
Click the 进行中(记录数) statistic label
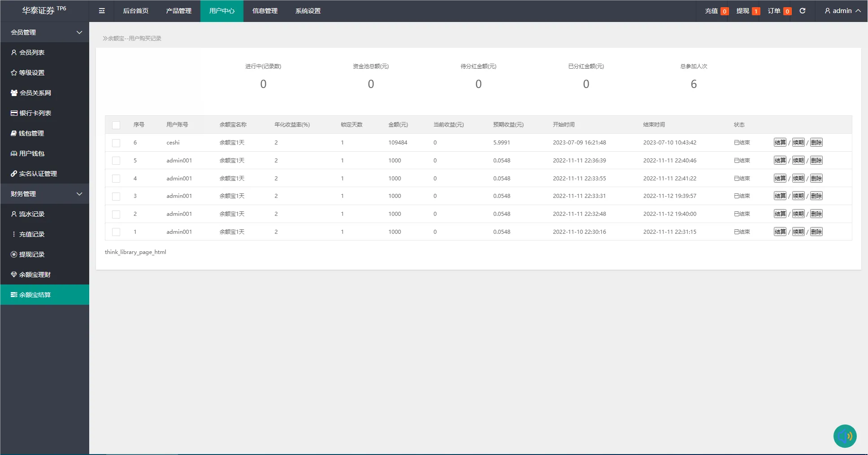point(263,66)
